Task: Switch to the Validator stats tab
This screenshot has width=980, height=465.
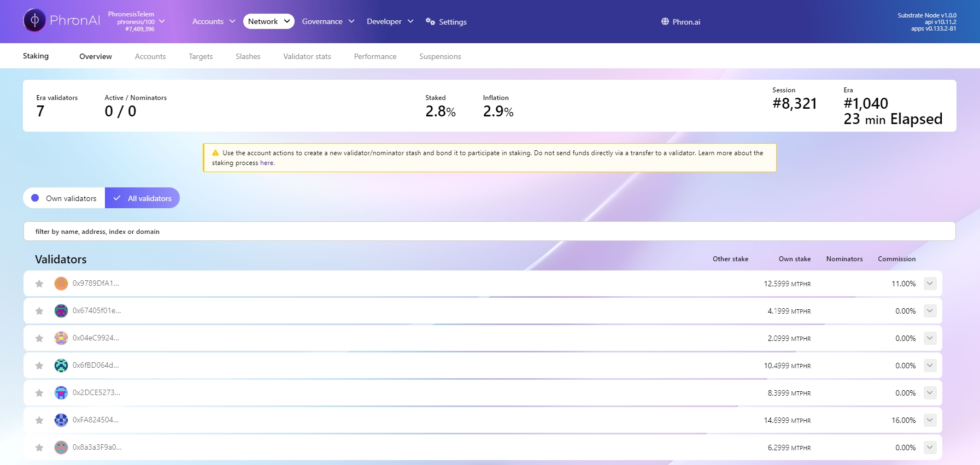Action: click(307, 56)
